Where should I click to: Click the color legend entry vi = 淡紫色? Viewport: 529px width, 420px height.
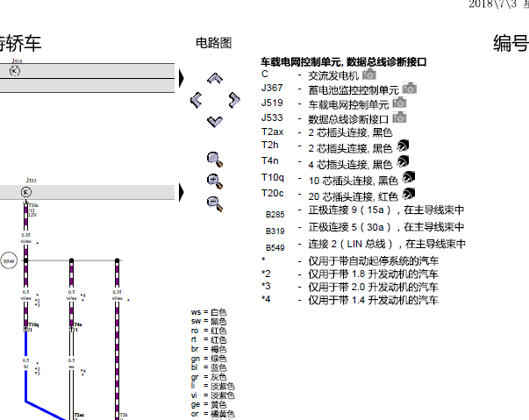click(x=213, y=395)
